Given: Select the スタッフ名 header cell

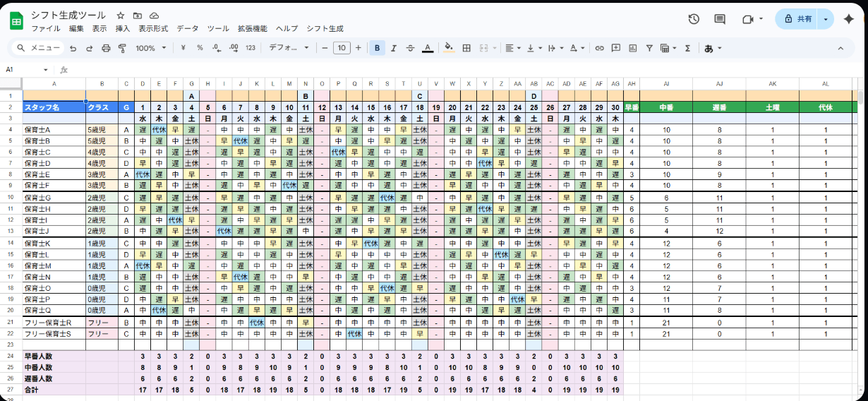Looking at the screenshot, I should (x=54, y=107).
